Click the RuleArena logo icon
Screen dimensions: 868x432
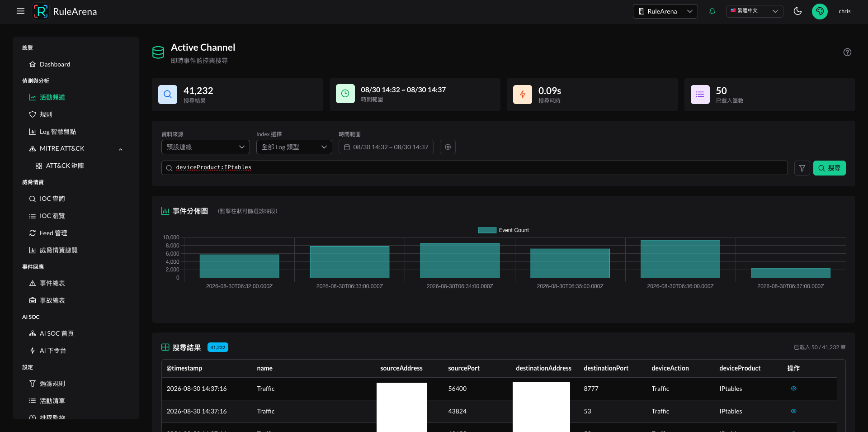click(x=41, y=11)
